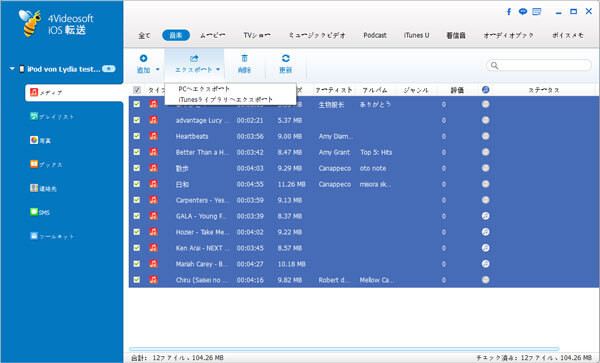Click the ringtone column header icon

point(485,90)
